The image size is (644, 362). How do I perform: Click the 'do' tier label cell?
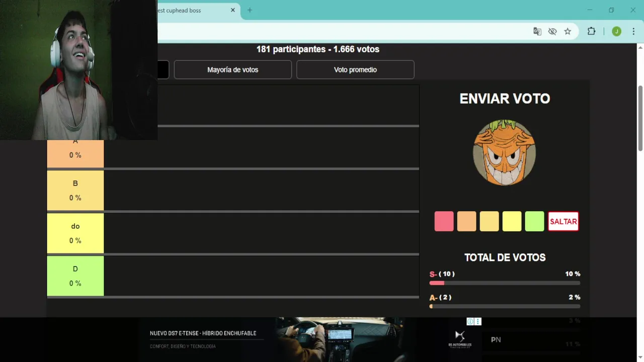click(x=75, y=233)
